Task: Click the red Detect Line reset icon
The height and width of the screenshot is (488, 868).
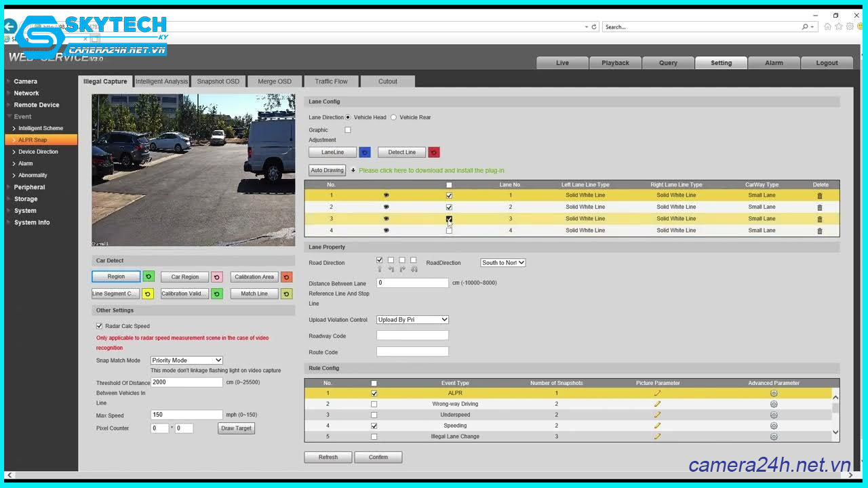Action: click(434, 152)
